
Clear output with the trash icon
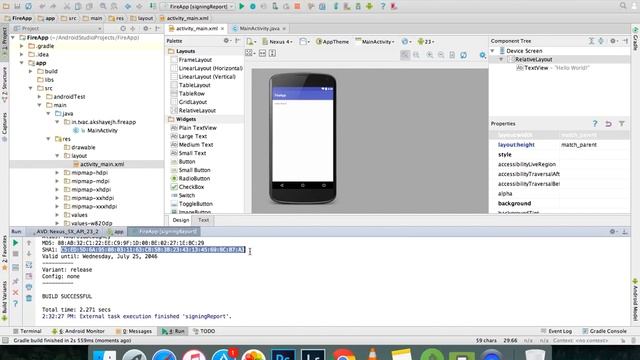[x=29, y=298]
